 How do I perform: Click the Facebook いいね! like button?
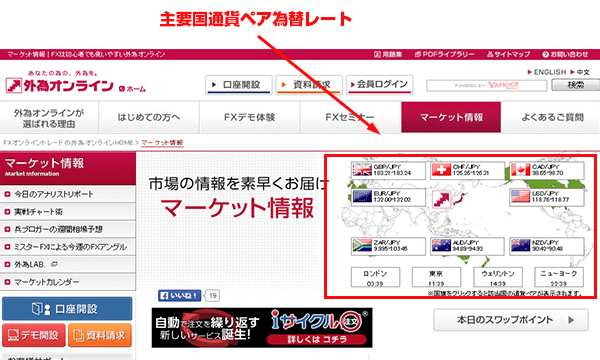click(179, 296)
